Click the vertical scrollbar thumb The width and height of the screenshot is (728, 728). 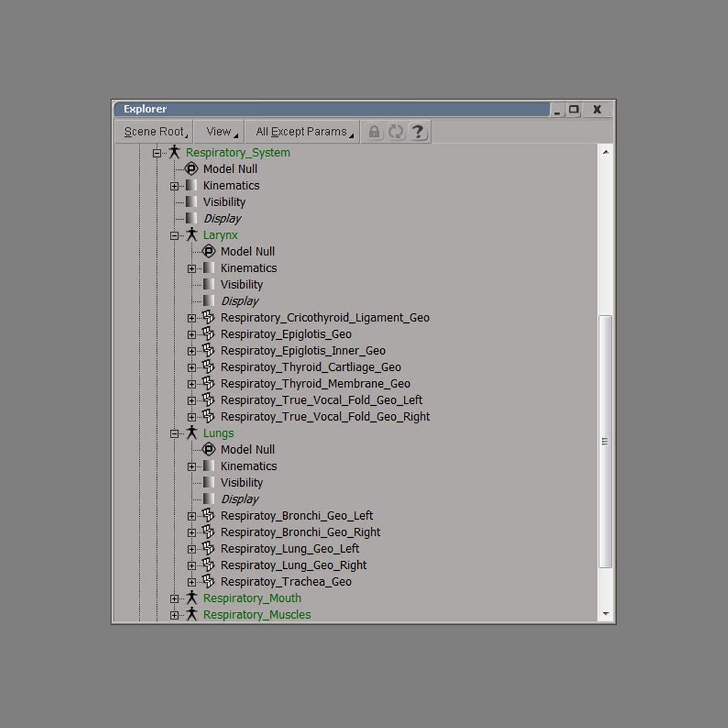[605, 441]
